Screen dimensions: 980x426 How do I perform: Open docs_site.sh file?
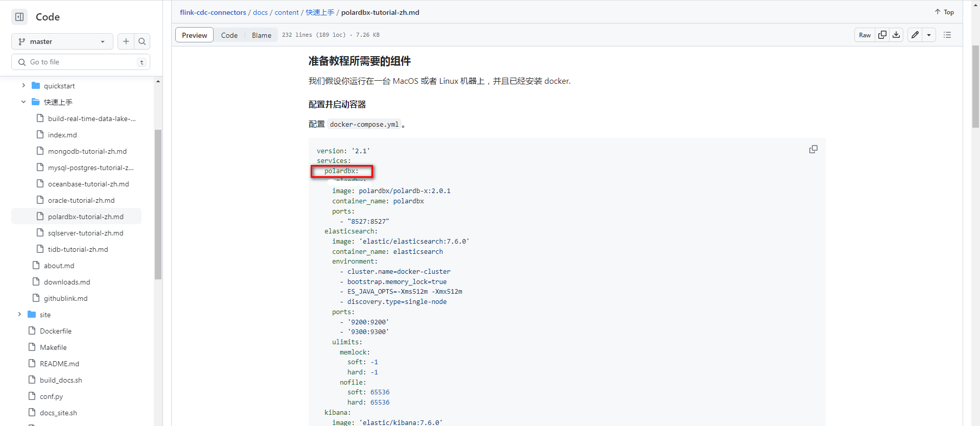pos(58,413)
